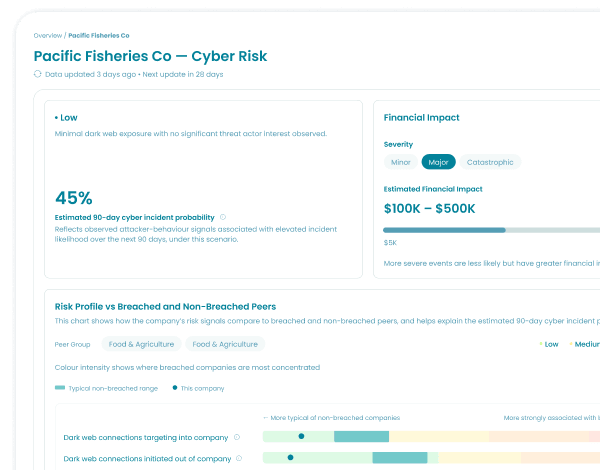Screen dimensions: 600x470
Task: Click 'More typical of non-breached companies' axis label
Action: tap(331, 418)
